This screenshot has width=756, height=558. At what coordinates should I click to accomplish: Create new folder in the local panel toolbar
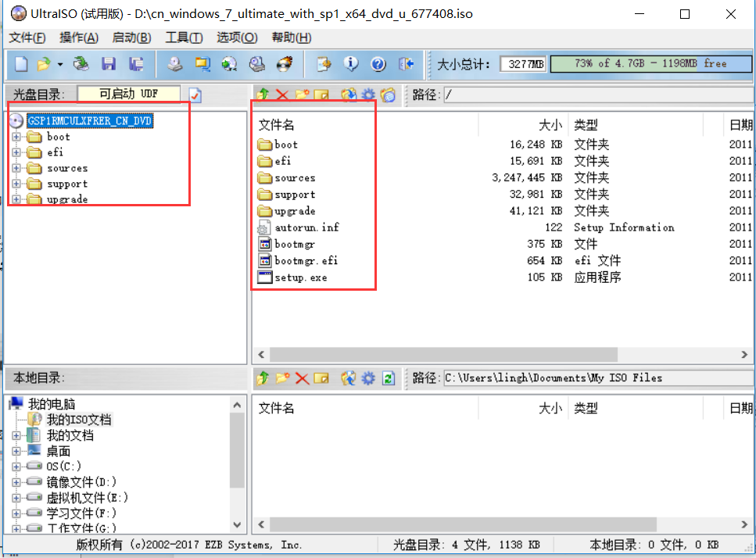pyautogui.click(x=282, y=378)
